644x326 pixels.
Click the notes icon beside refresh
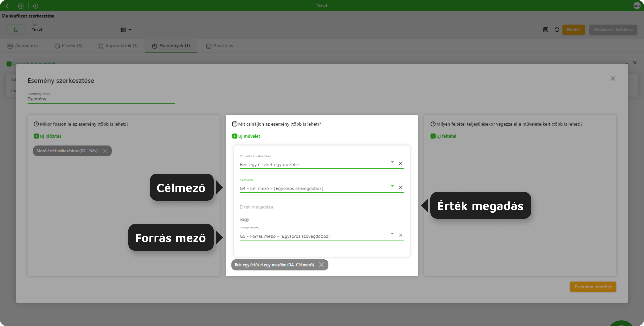point(545,30)
